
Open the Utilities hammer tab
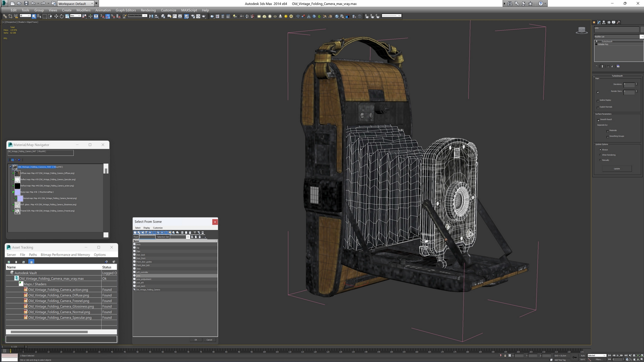(x=618, y=22)
